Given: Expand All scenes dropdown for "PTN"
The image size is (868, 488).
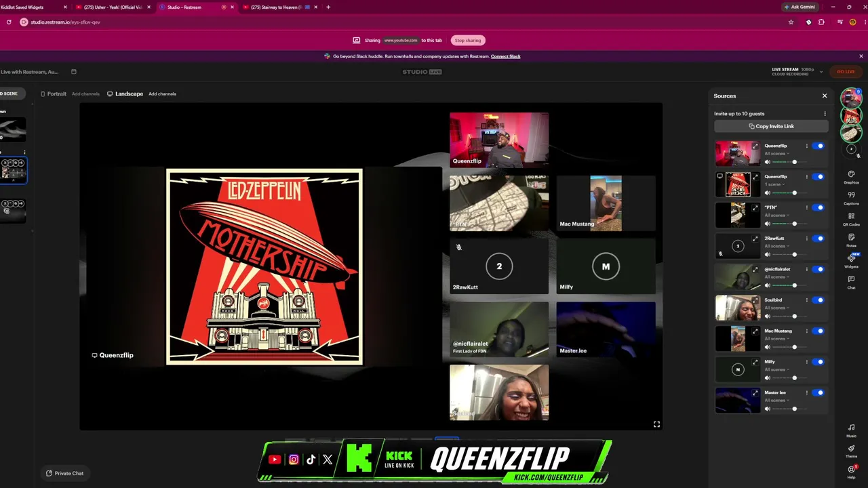Looking at the screenshot, I should coord(777,216).
